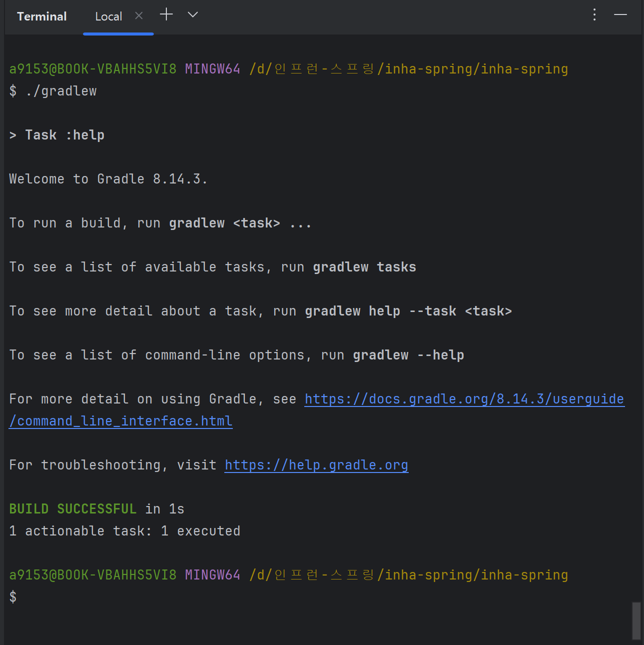The width and height of the screenshot is (644, 645).
Task: Click the '1 actionable task: 1 executed' line
Action: [125, 531]
